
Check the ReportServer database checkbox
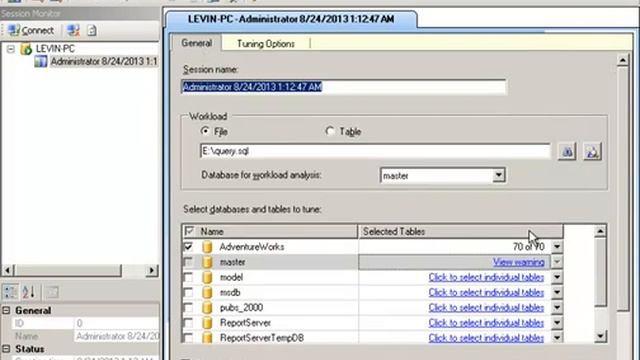tap(188, 322)
